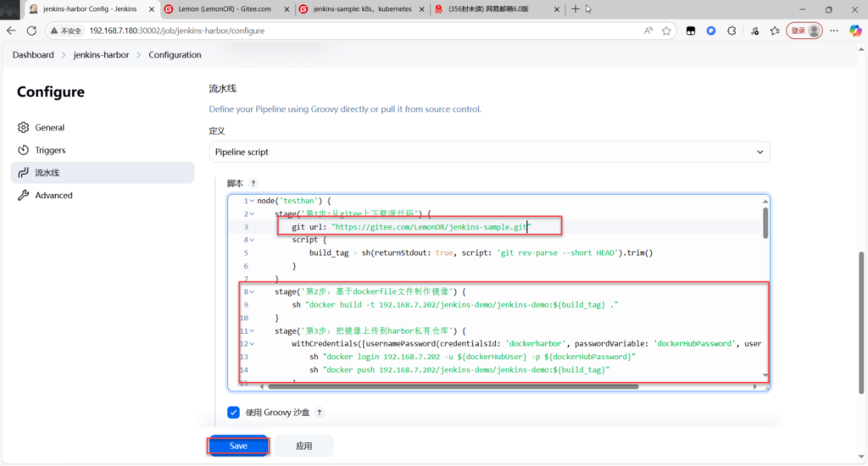Click the browser back arrow
The image size is (868, 466).
[11, 31]
